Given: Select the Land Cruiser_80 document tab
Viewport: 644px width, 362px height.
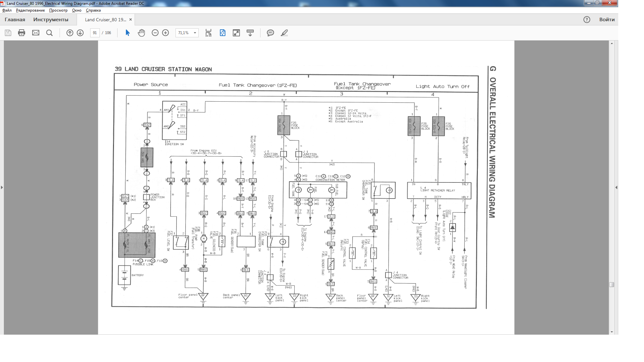Looking at the screenshot, I should [106, 20].
